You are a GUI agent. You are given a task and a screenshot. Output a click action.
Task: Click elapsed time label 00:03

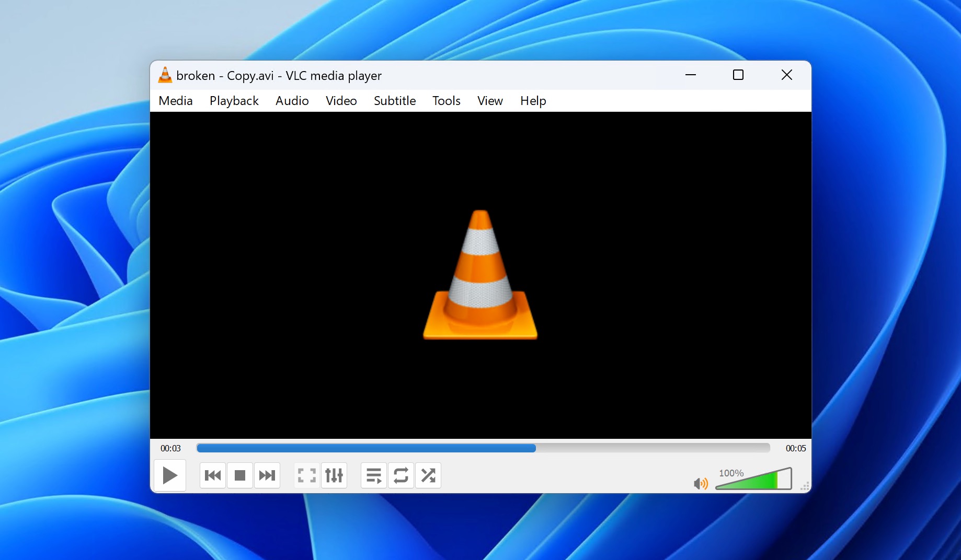click(x=170, y=448)
